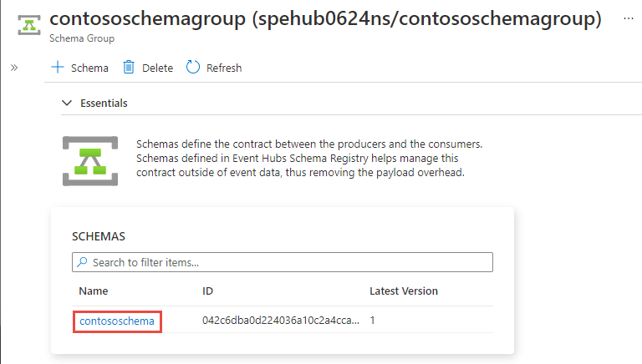Click the circular Refresh icon
Screen dimensions: 642x364
tap(193, 67)
